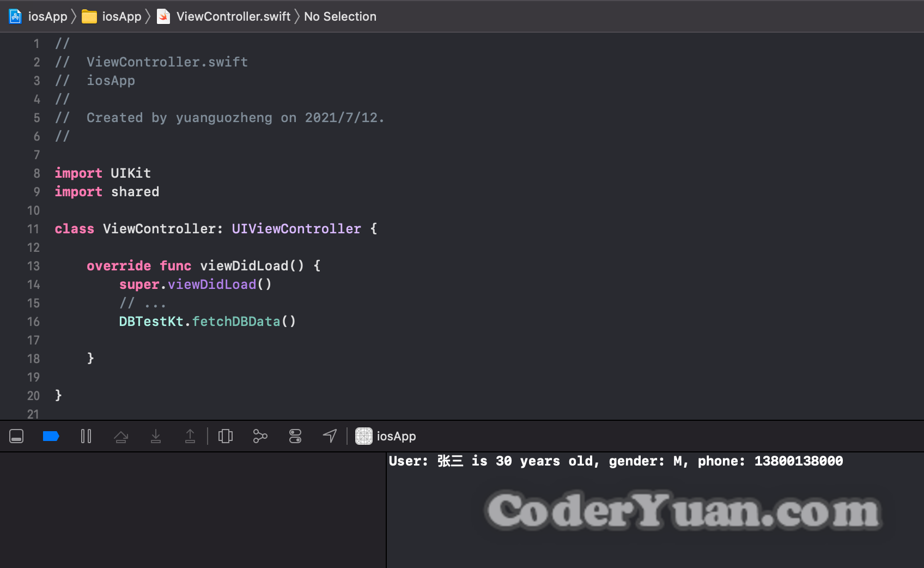Open No Selection symbol breadcrumb

coord(340,16)
